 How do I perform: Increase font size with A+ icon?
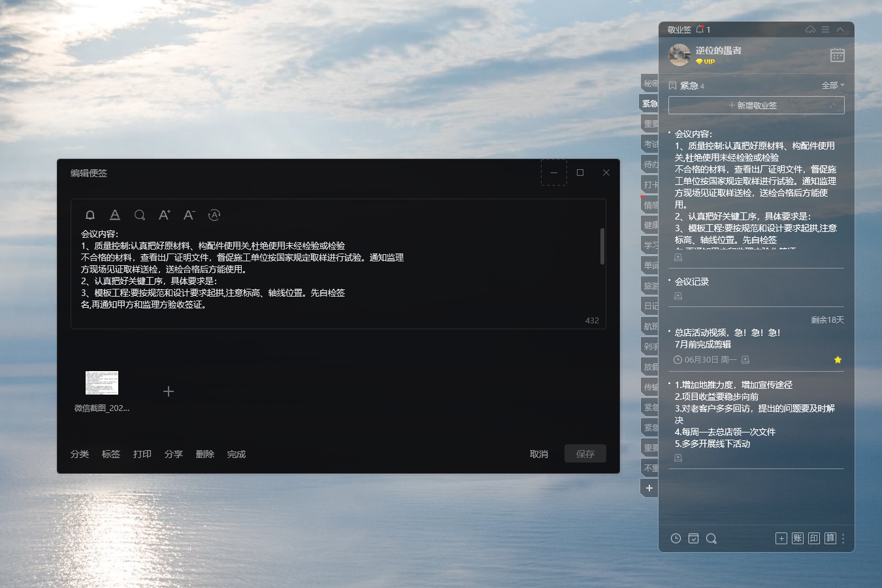[x=165, y=215]
